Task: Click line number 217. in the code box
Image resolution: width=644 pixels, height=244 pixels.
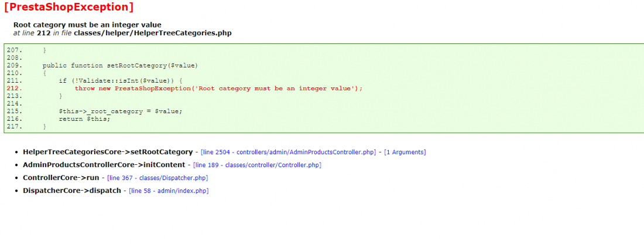Action: click(x=14, y=127)
